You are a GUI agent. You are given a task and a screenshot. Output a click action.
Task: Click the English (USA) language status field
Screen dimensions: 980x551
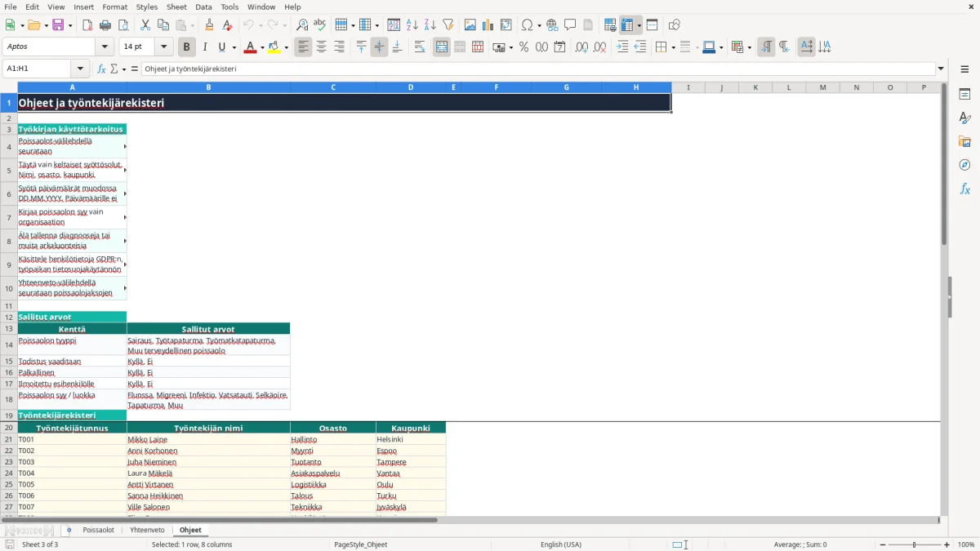click(561, 544)
